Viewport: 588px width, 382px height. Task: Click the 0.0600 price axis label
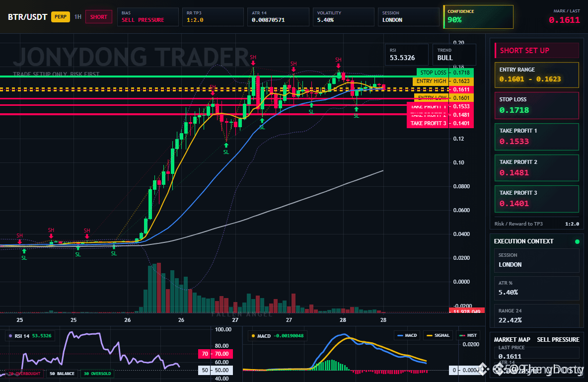point(461,210)
